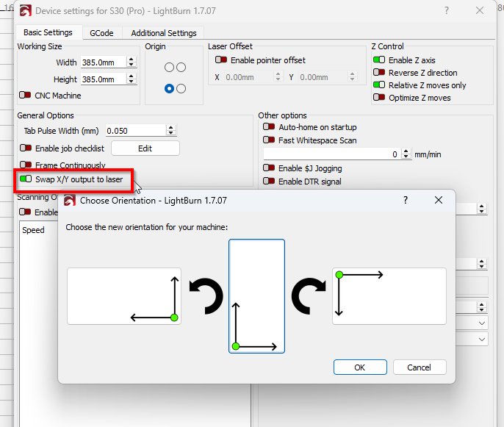Click the Height spinner arrows
This screenshot has width=504, height=427.
pyautogui.click(x=131, y=79)
